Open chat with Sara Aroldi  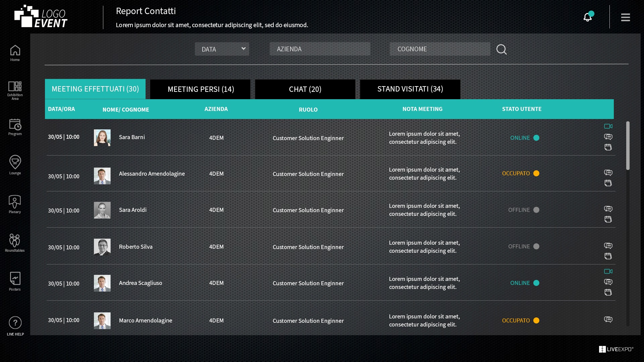tap(608, 208)
